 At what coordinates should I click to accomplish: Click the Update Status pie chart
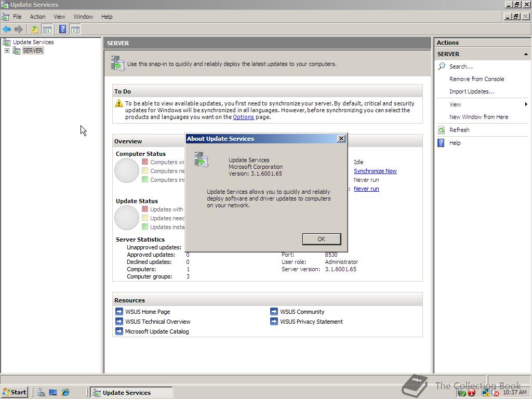(x=127, y=218)
